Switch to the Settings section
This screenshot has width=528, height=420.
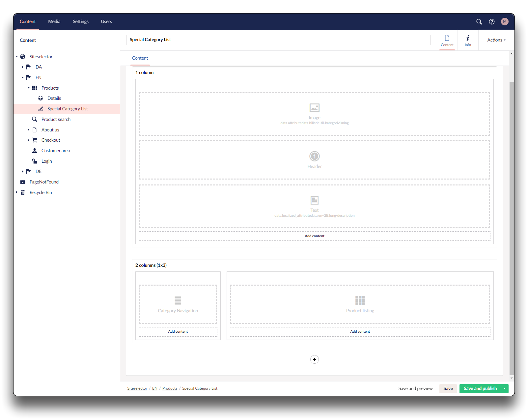click(x=80, y=22)
